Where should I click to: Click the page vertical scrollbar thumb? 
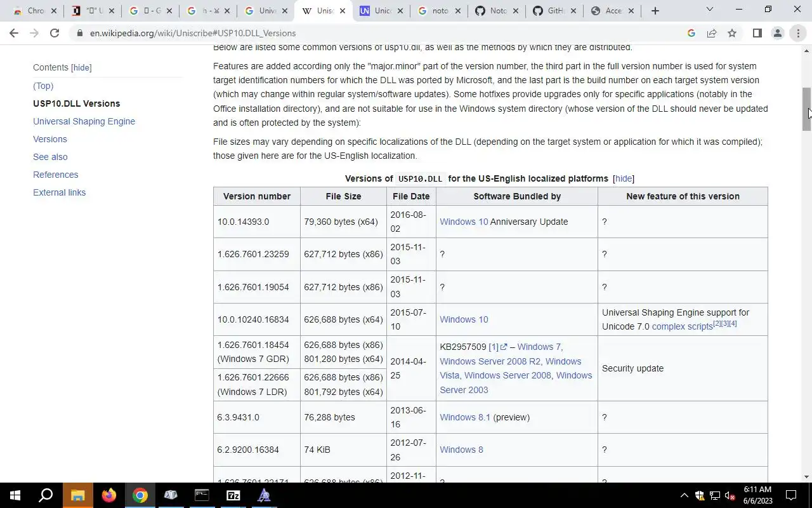click(x=807, y=109)
